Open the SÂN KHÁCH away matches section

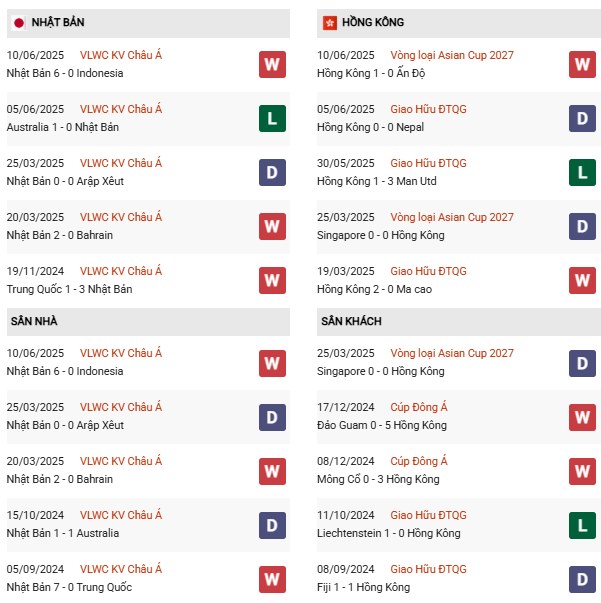(x=351, y=321)
